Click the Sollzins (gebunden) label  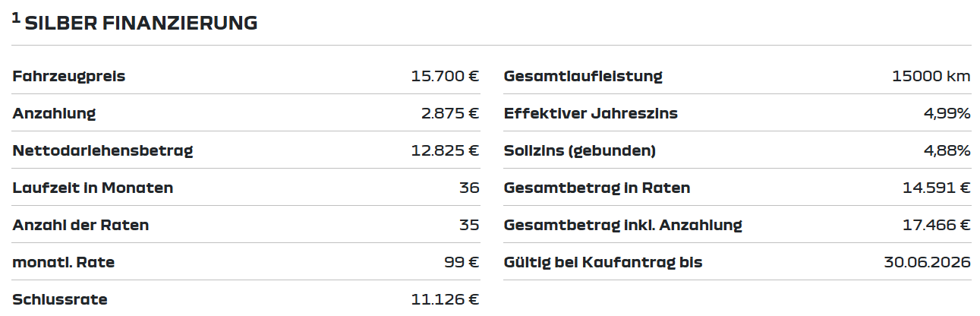pos(580,150)
